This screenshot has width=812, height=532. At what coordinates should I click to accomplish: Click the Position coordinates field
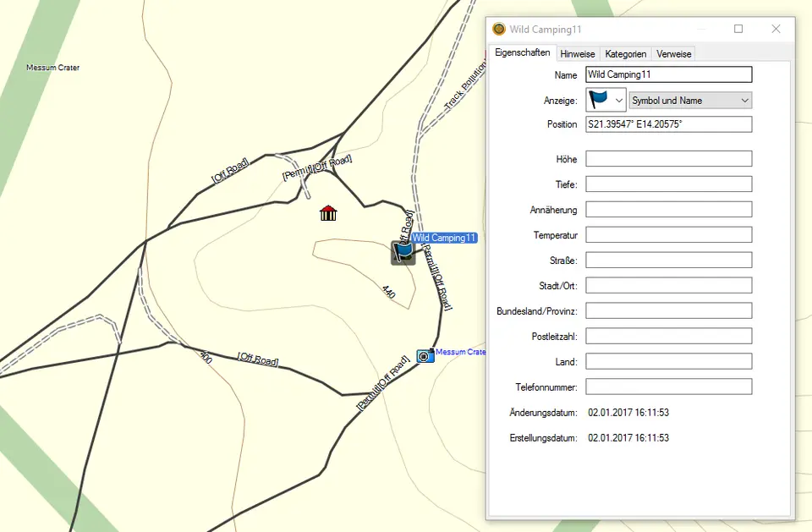[668, 124]
